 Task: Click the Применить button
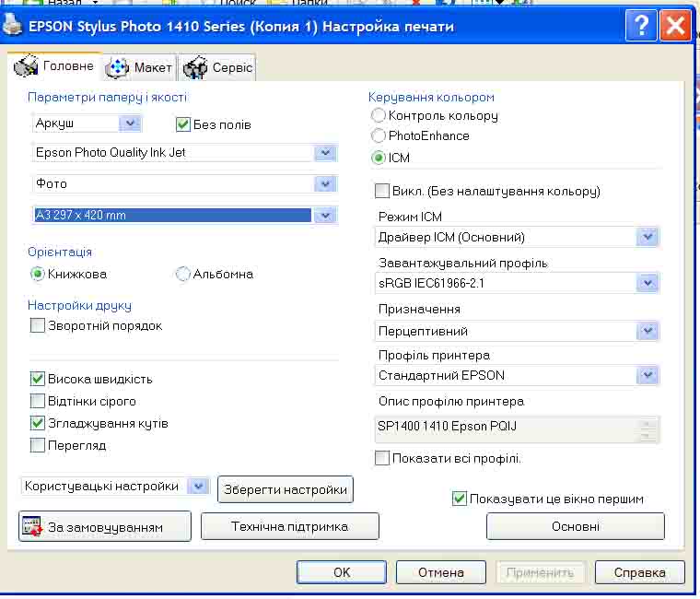pos(540,572)
